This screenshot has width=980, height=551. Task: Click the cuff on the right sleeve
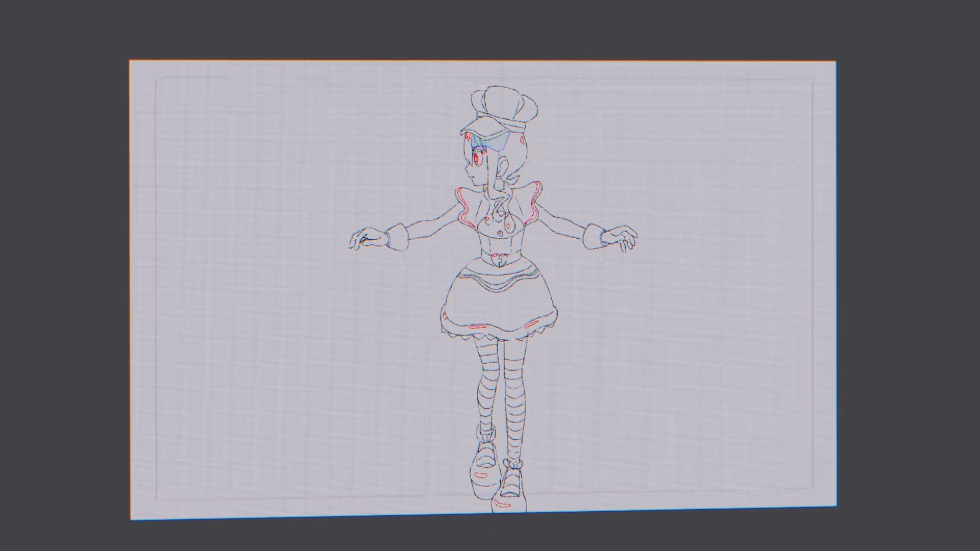(594, 235)
